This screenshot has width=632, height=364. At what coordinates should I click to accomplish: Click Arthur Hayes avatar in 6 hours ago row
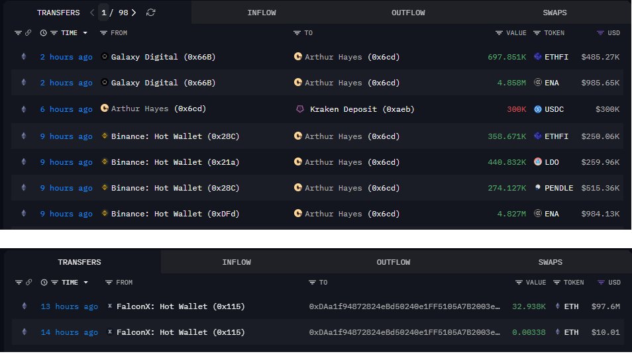(x=105, y=109)
